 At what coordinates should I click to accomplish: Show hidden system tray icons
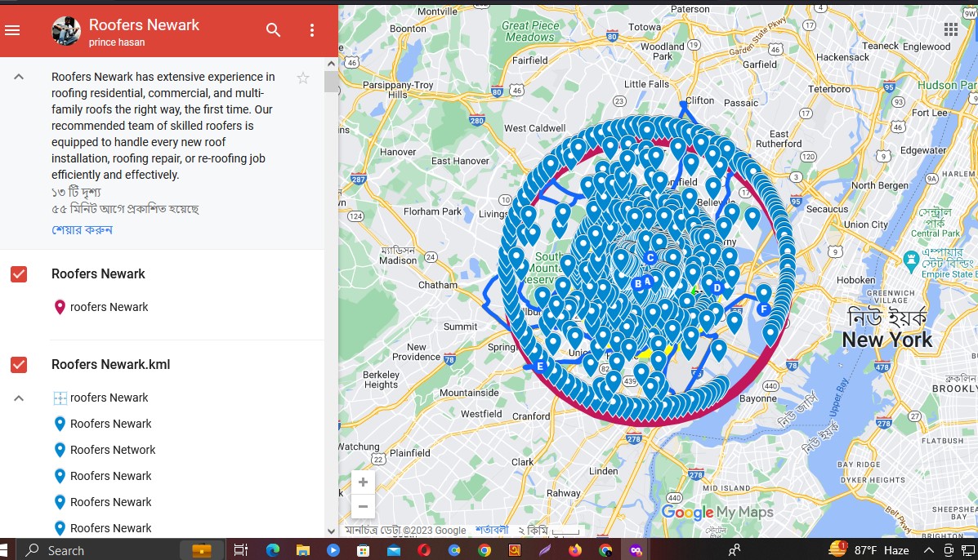coord(928,550)
